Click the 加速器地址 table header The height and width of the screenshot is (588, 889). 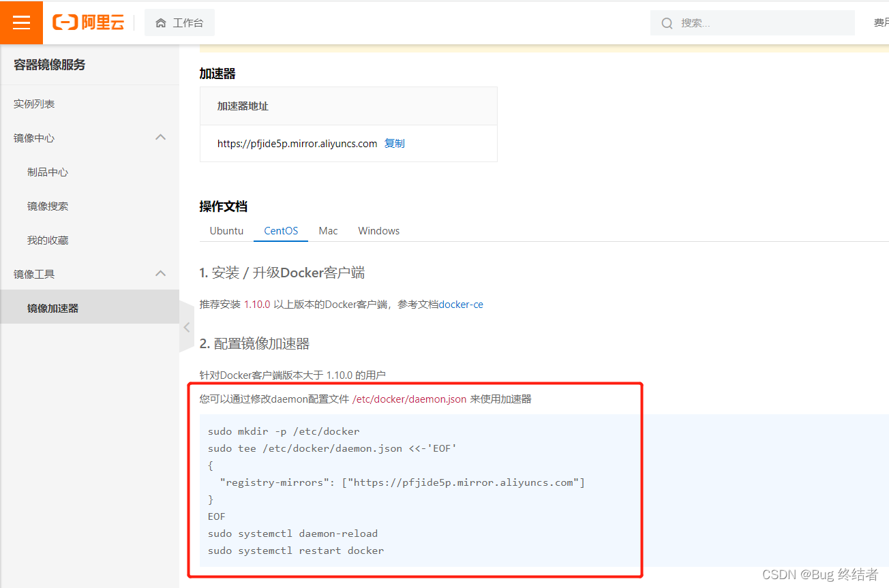(x=243, y=106)
